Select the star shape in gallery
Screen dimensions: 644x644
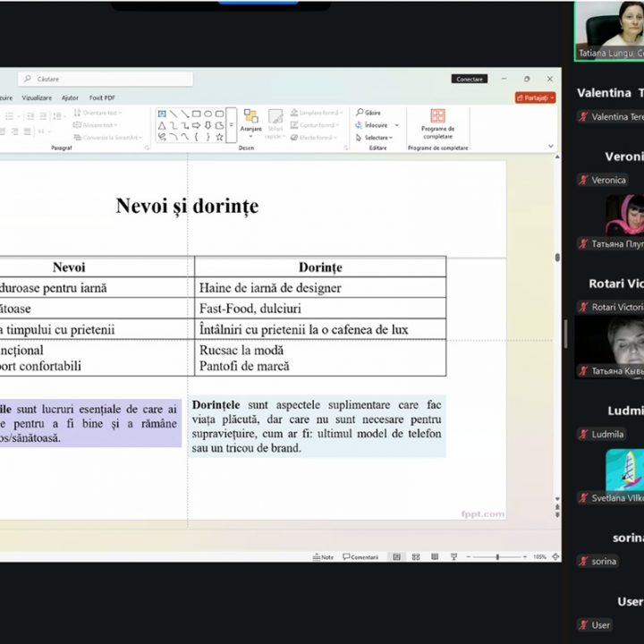219,137
